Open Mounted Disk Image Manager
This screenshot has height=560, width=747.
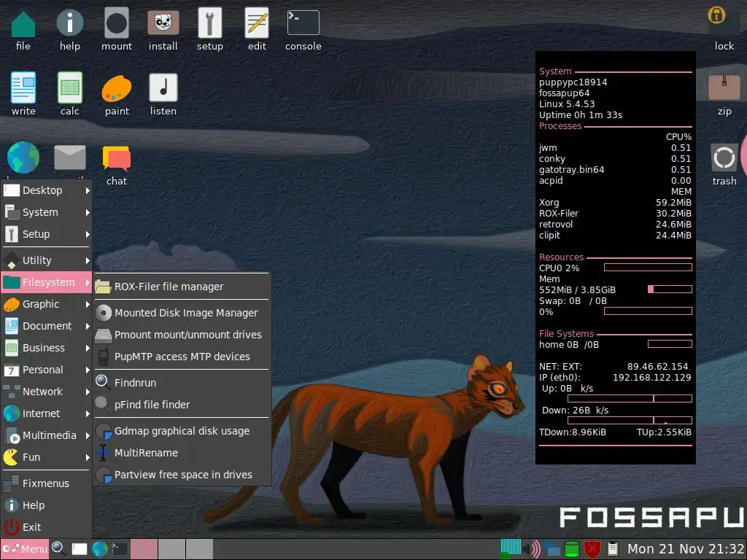click(182, 313)
